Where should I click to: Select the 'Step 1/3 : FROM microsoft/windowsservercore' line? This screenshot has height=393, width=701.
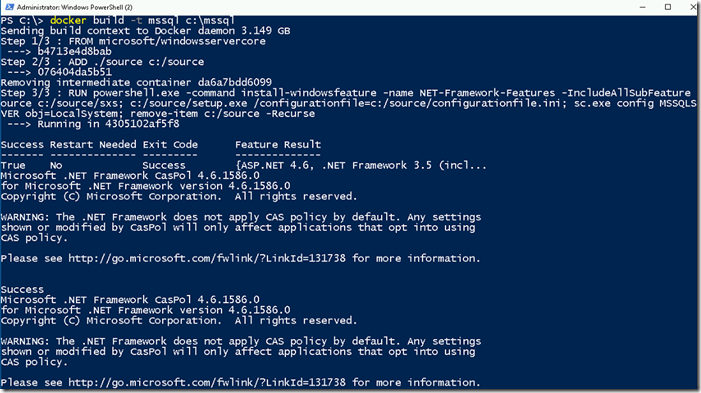(x=133, y=41)
